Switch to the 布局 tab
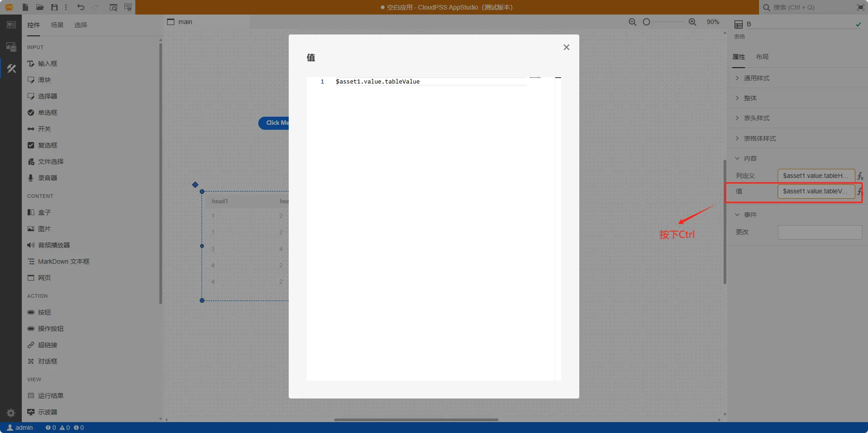The width and height of the screenshot is (868, 433). 762,57
